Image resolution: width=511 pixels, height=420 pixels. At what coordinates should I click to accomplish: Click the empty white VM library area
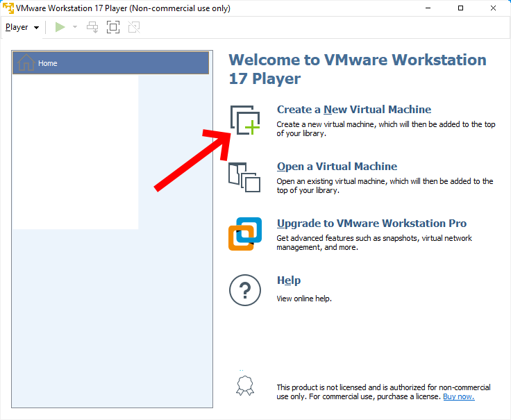pos(75,153)
